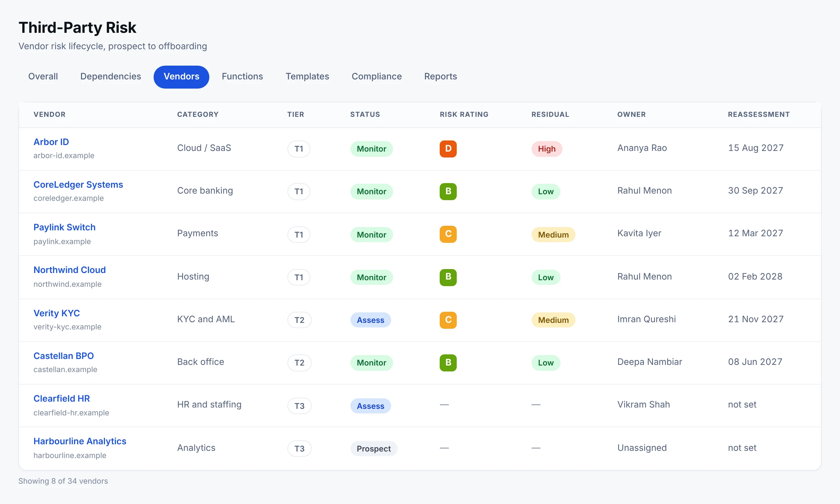Open the Templates tab
The width and height of the screenshot is (840, 504).
307,76
